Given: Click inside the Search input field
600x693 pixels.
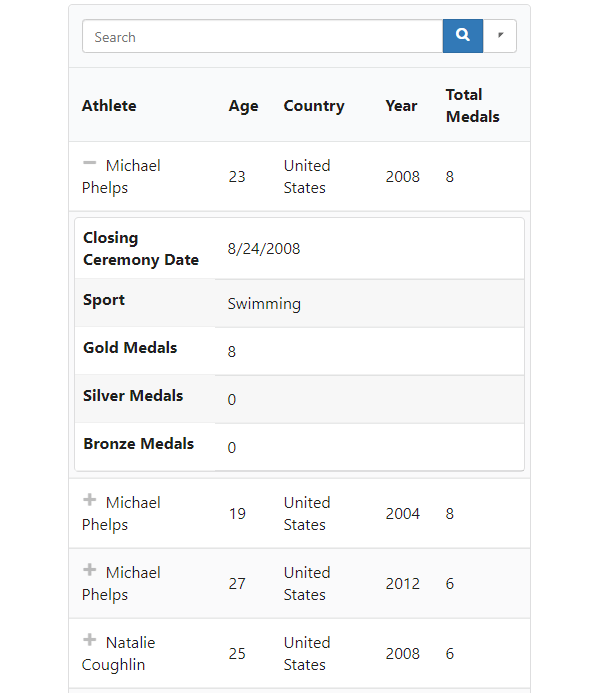Looking at the screenshot, I should pyautogui.click(x=262, y=37).
